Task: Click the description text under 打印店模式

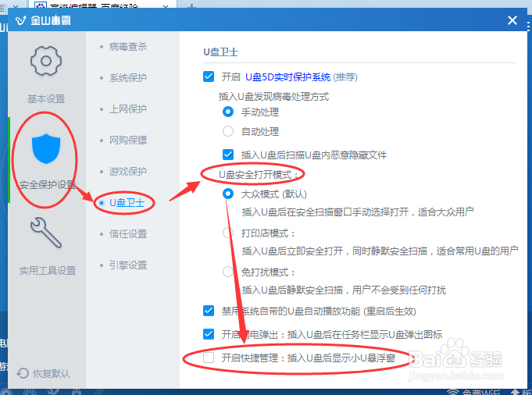Action: click(x=380, y=251)
